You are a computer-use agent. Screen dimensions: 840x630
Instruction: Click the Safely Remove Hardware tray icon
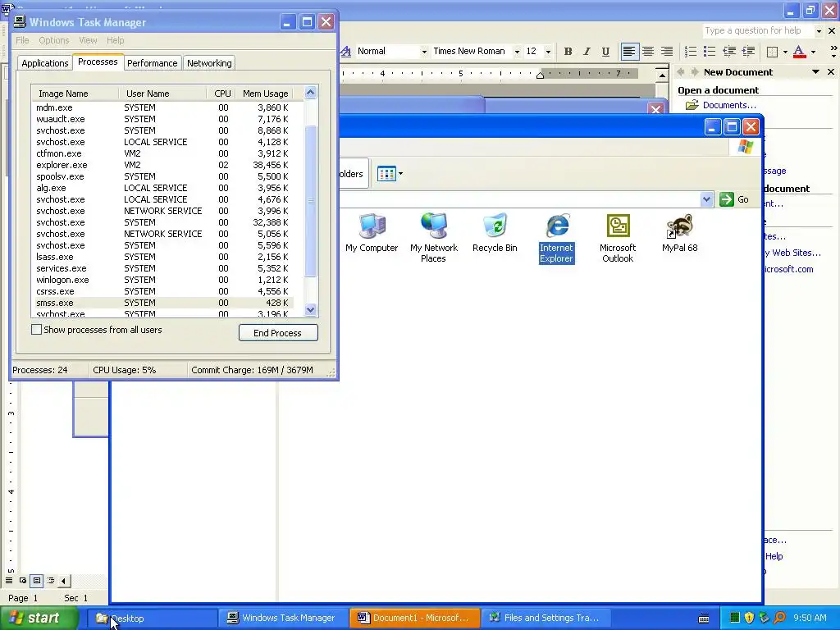764,618
